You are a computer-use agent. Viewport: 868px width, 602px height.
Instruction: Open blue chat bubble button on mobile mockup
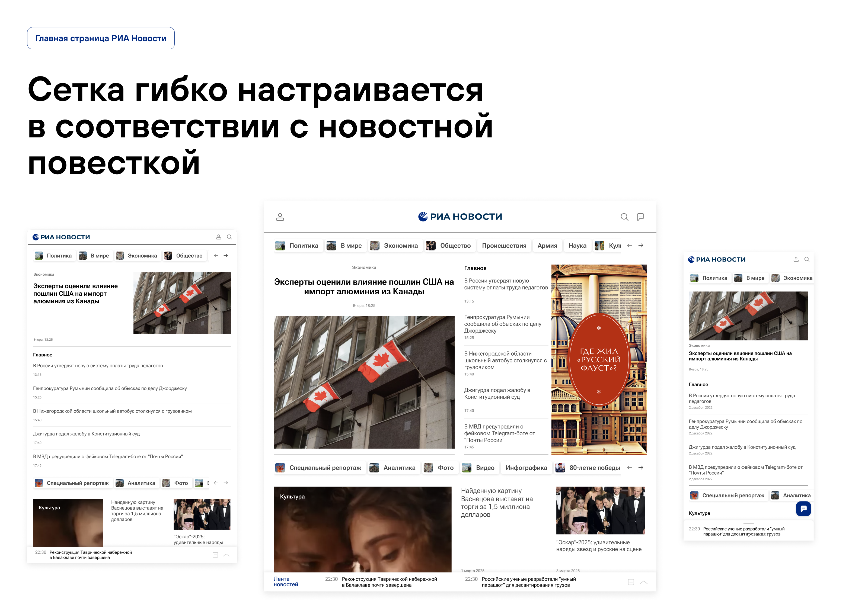pyautogui.click(x=803, y=508)
